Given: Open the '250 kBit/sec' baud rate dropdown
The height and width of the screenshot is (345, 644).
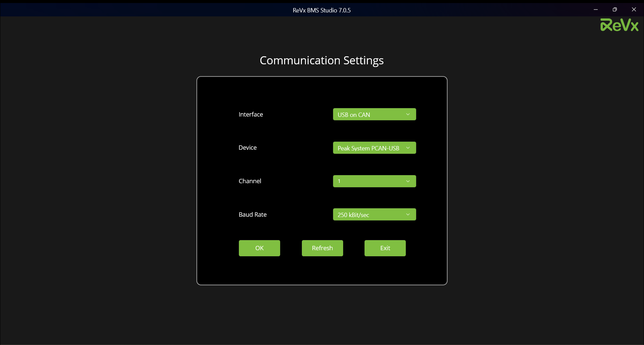Looking at the screenshot, I should (374, 215).
